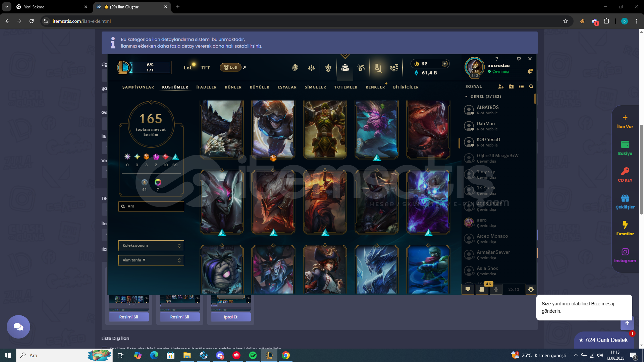Open the browser tab search dropdown arrow
Image resolution: width=644 pixels, height=362 pixels.
7,7
